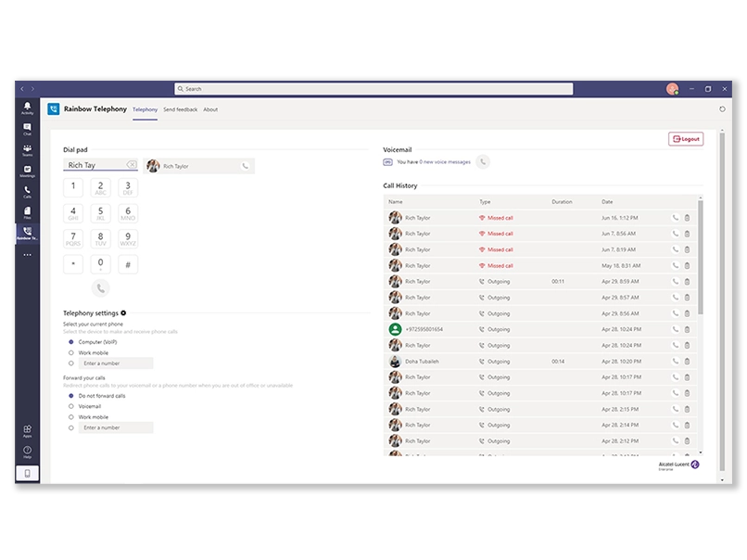Tap the hash key on dial pad
The image size is (747, 560).
(x=128, y=264)
